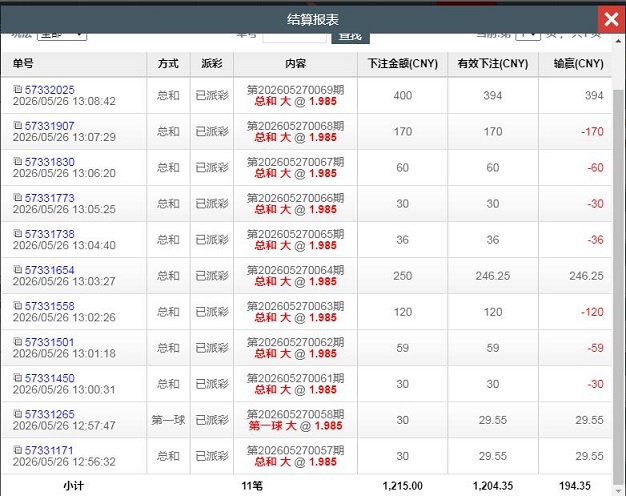Image resolution: width=626 pixels, height=496 pixels.
Task: Click the subtotal win/loss 194.35
Action: (574, 486)
